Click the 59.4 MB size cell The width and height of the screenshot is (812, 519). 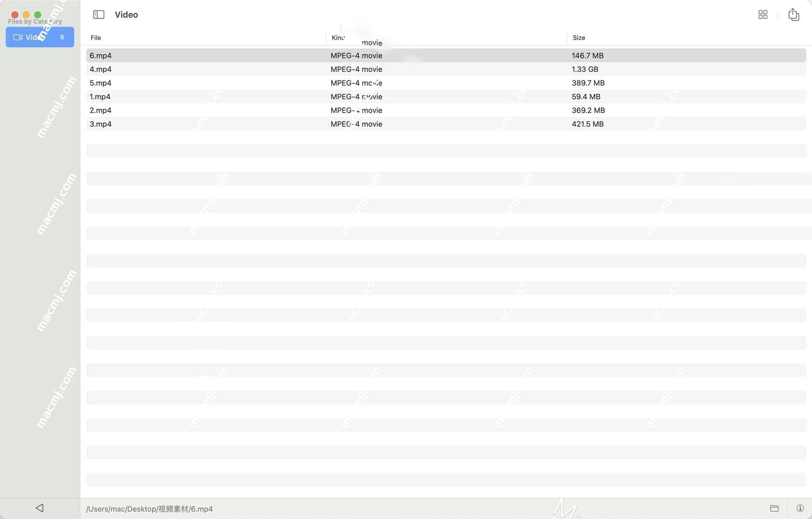[586, 97]
